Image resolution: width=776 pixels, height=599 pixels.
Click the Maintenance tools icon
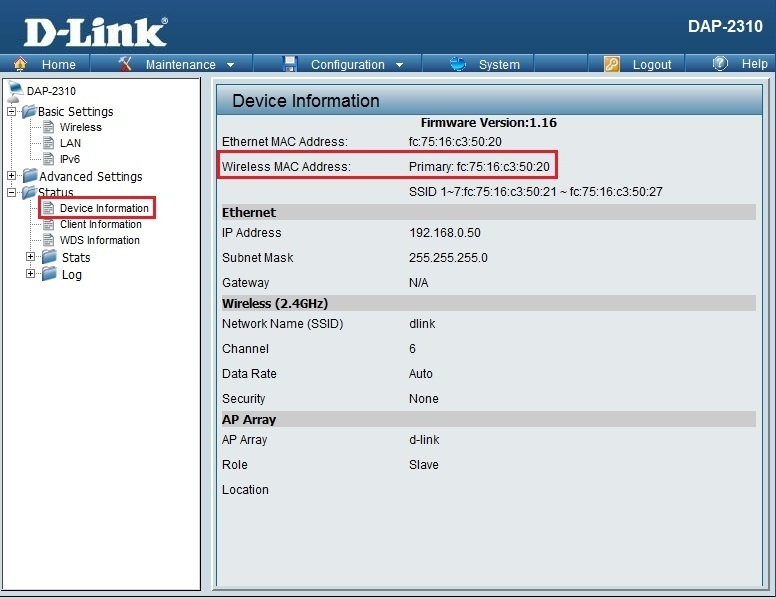(x=126, y=64)
